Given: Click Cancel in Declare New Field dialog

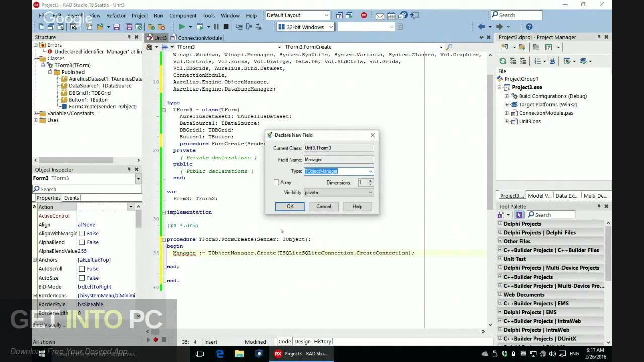Looking at the screenshot, I should tap(324, 206).
